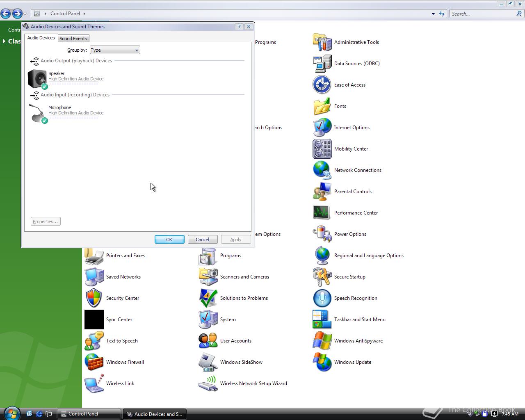This screenshot has height=420, width=525.
Task: Open Administrative Tools icon
Action: [x=322, y=42]
